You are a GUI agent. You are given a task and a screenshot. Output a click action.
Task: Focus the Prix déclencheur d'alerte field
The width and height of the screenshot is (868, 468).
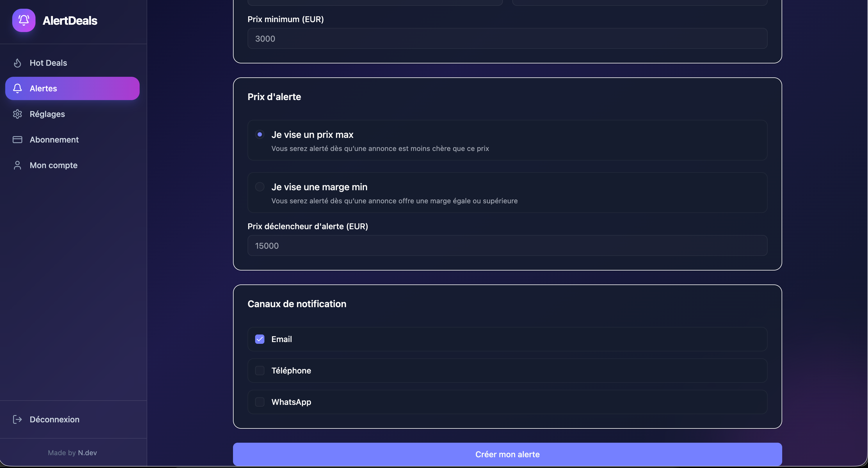click(x=507, y=245)
